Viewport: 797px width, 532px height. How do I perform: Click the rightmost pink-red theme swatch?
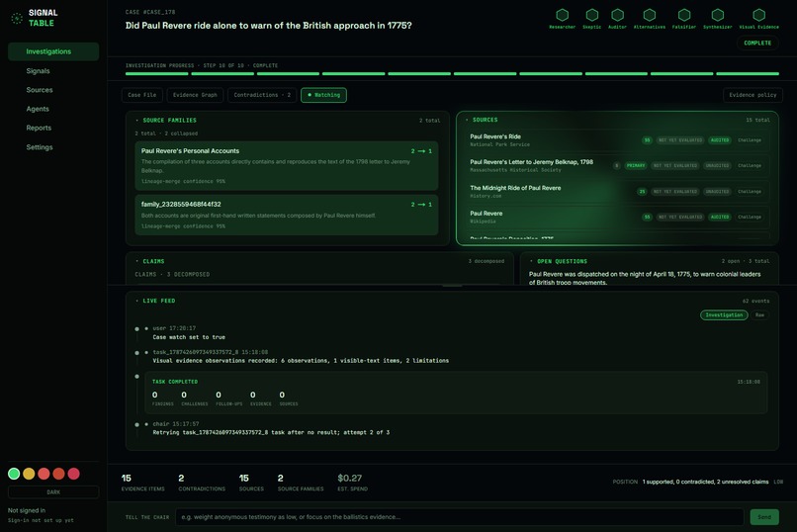[x=74, y=474]
